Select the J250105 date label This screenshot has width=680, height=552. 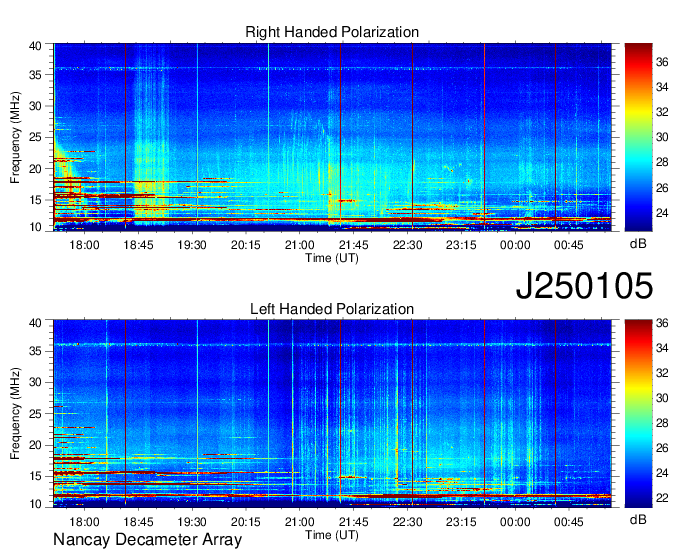coord(584,285)
